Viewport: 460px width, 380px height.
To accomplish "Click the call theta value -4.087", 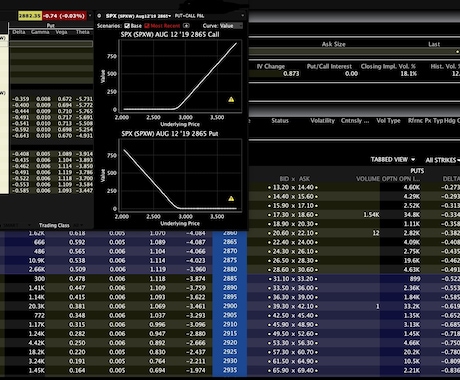I will click(x=195, y=242).
